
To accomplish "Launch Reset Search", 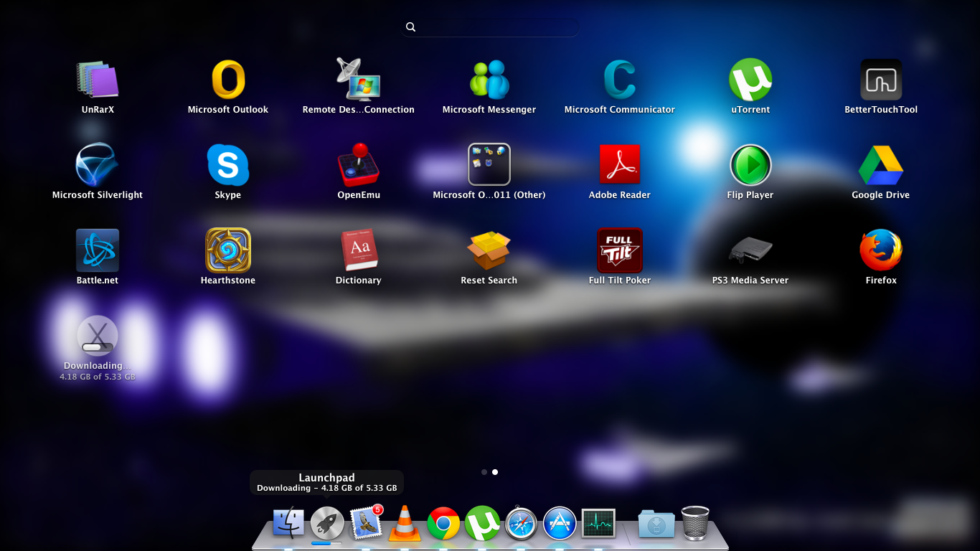I will [489, 250].
